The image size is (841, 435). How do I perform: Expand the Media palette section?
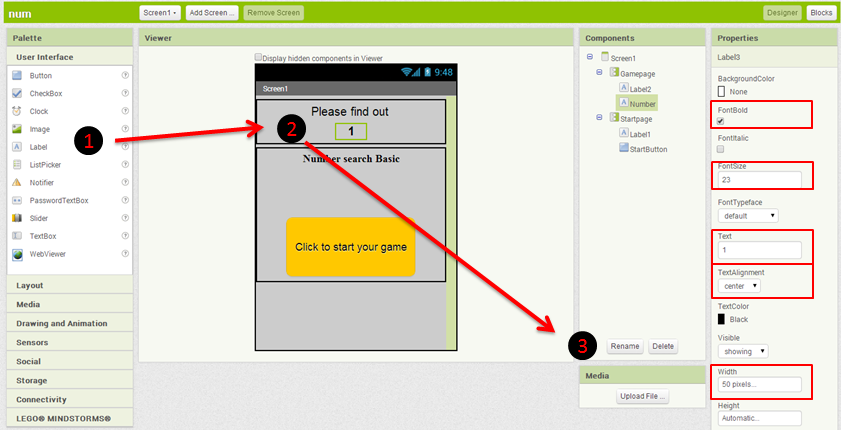[70, 304]
